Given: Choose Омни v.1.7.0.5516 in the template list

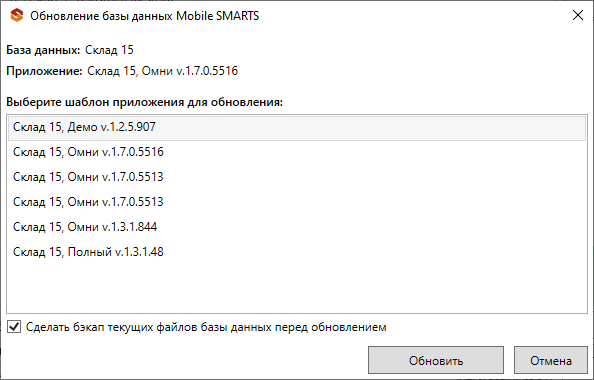Looking at the screenshot, I should (297, 152).
